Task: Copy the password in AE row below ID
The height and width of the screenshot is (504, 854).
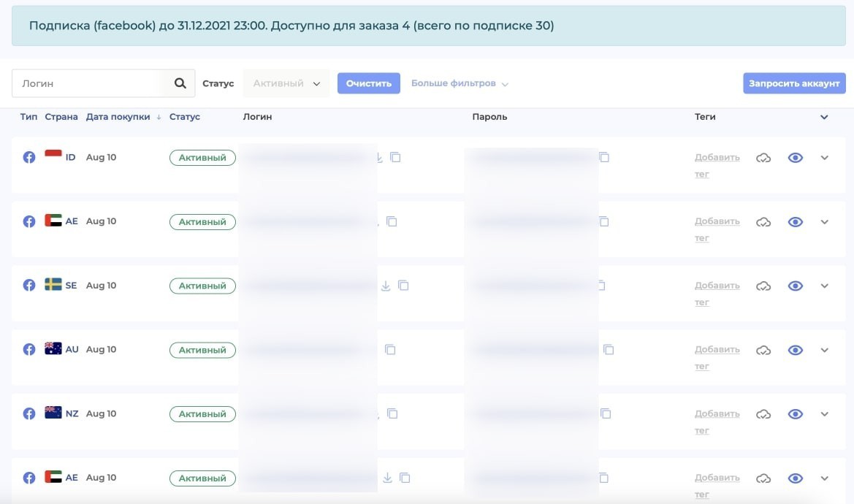Action: [604, 221]
